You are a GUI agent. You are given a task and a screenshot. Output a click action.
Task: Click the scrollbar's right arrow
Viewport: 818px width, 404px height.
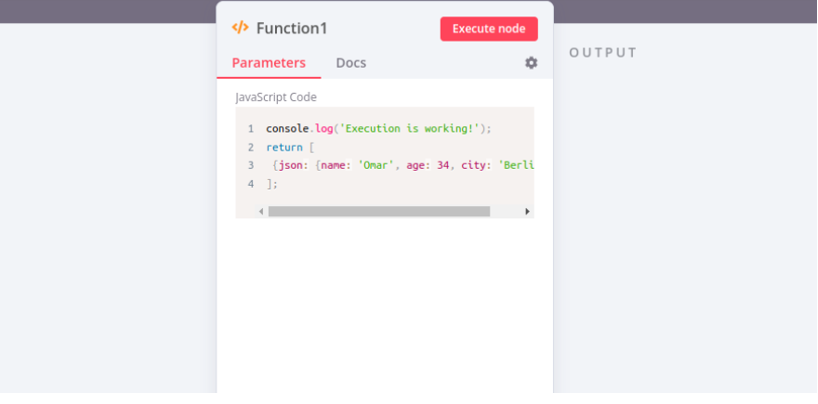click(x=527, y=211)
